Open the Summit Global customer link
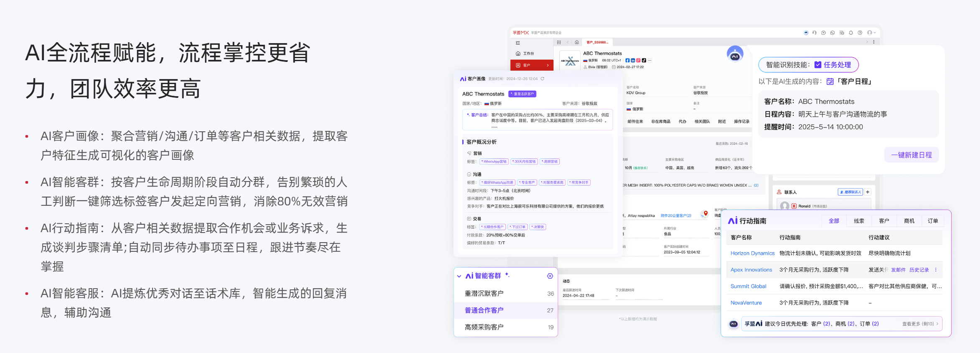Viewport: 980px width, 353px height. click(x=748, y=286)
